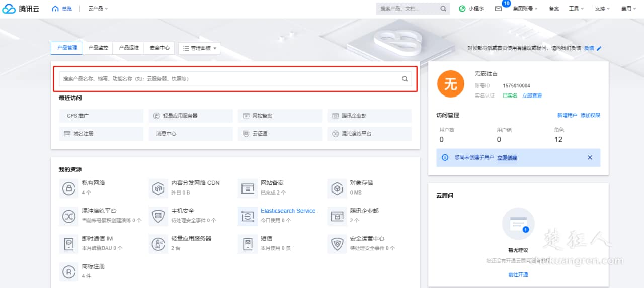
Task: Open Elasticsearch Service link
Action: coord(288,211)
